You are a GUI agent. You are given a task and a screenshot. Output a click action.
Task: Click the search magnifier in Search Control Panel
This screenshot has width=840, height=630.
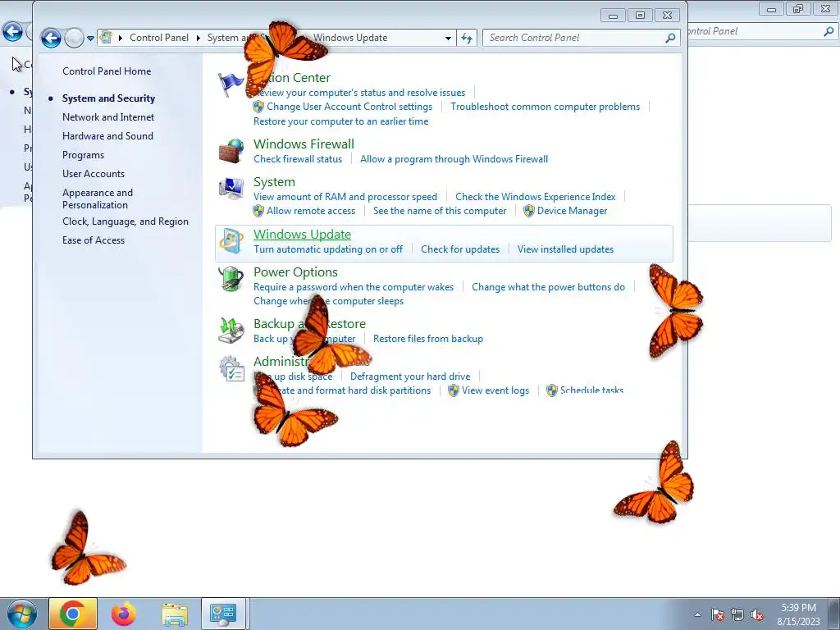pyautogui.click(x=669, y=38)
